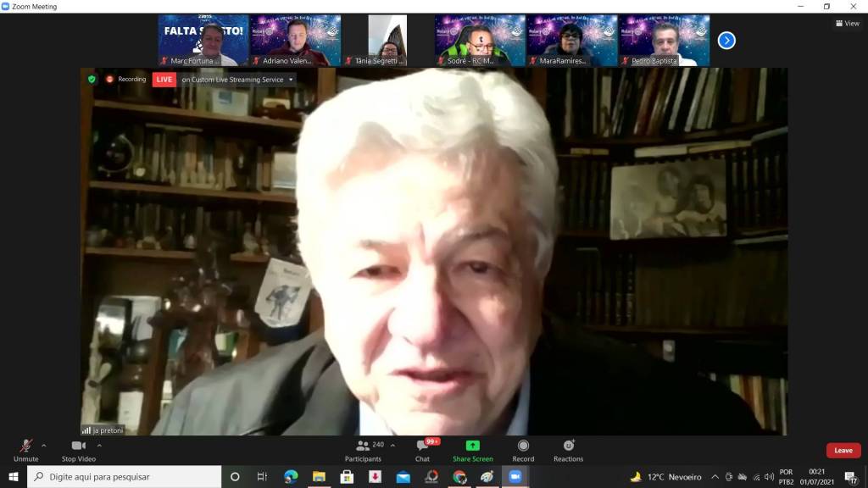Open audio options arrow beside Unmute
868x488 pixels.
(44, 445)
